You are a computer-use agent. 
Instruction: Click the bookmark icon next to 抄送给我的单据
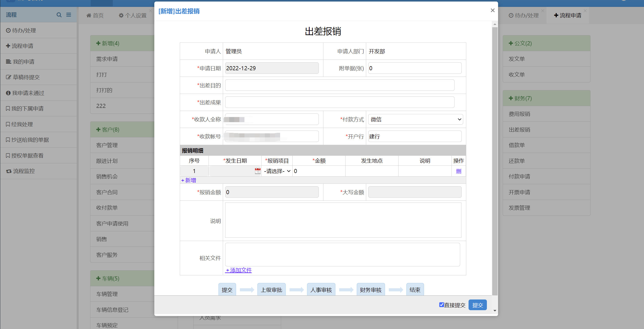(x=8, y=140)
